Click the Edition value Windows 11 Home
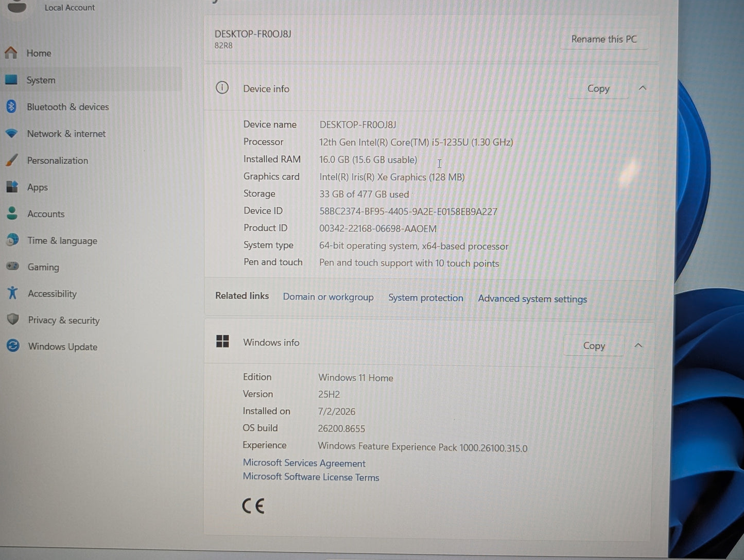This screenshot has width=744, height=560. (356, 378)
